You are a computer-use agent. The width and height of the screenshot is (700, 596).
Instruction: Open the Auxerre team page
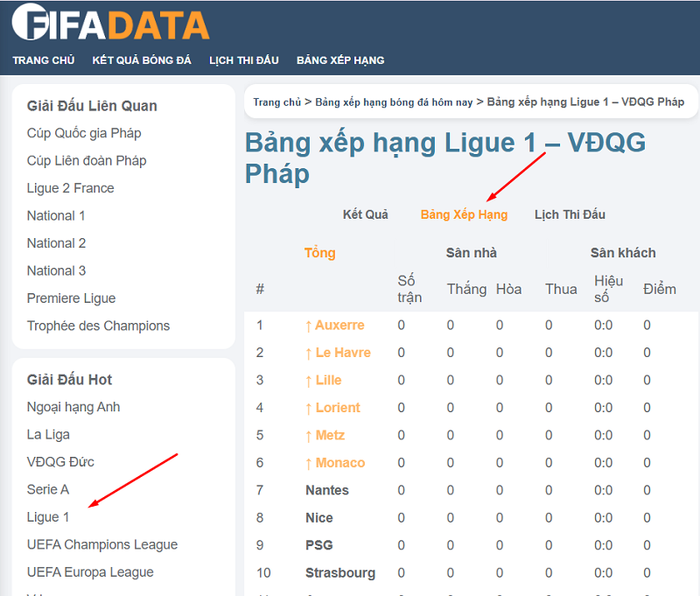coord(339,325)
